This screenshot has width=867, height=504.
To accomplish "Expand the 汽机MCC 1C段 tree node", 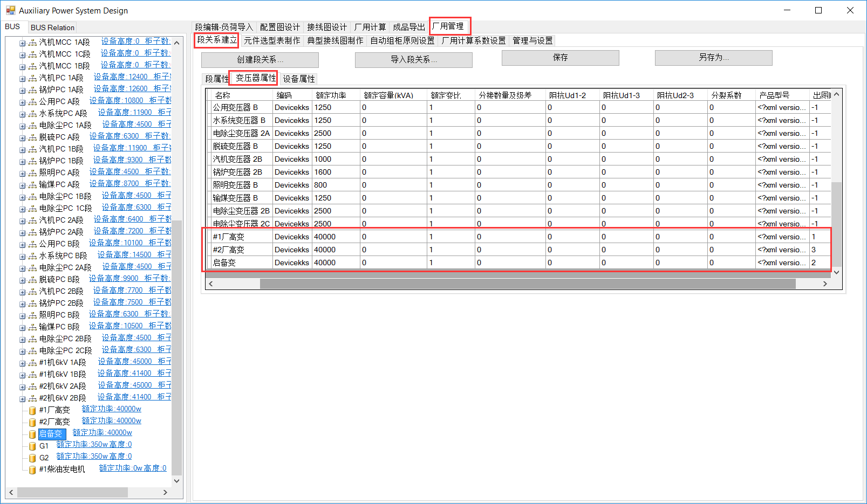I will point(22,54).
